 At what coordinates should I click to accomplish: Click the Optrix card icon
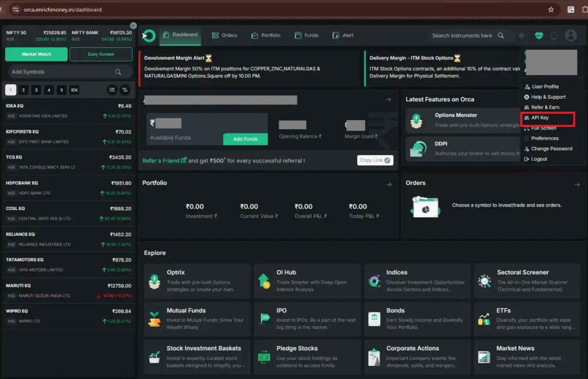click(154, 281)
